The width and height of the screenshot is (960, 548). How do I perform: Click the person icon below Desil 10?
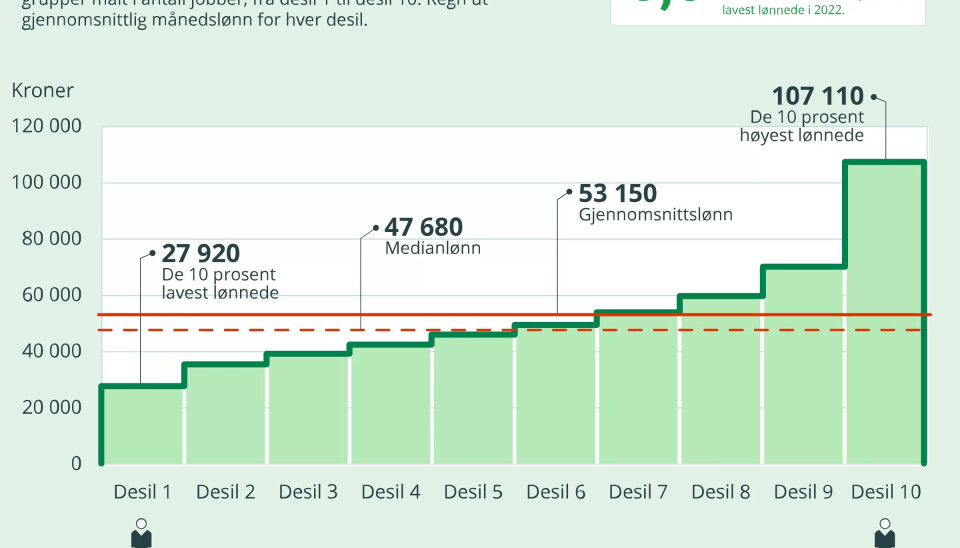pos(884,532)
